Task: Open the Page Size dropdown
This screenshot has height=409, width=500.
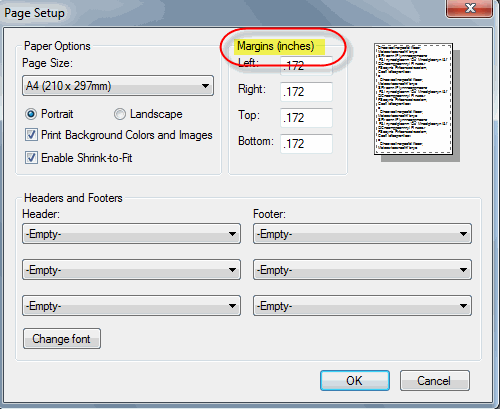Action: tap(118, 86)
